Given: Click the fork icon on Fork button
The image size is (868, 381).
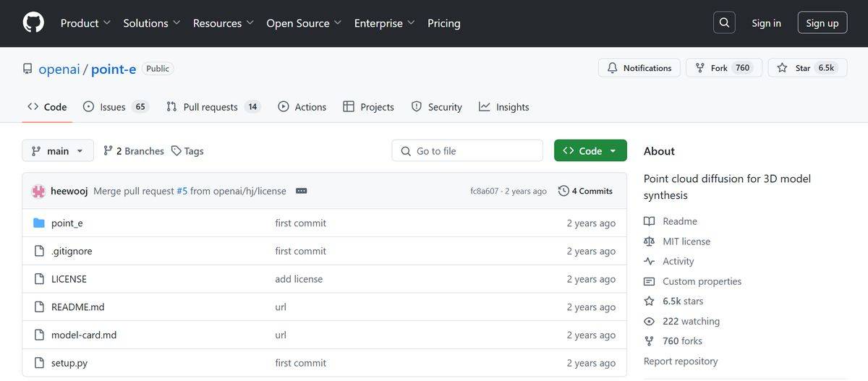Looking at the screenshot, I should point(699,68).
